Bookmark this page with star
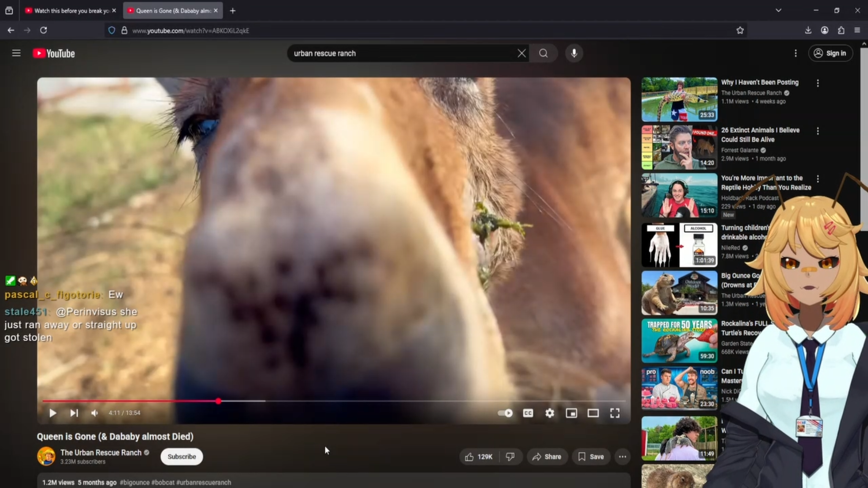This screenshot has width=868, height=488. [x=740, y=30]
